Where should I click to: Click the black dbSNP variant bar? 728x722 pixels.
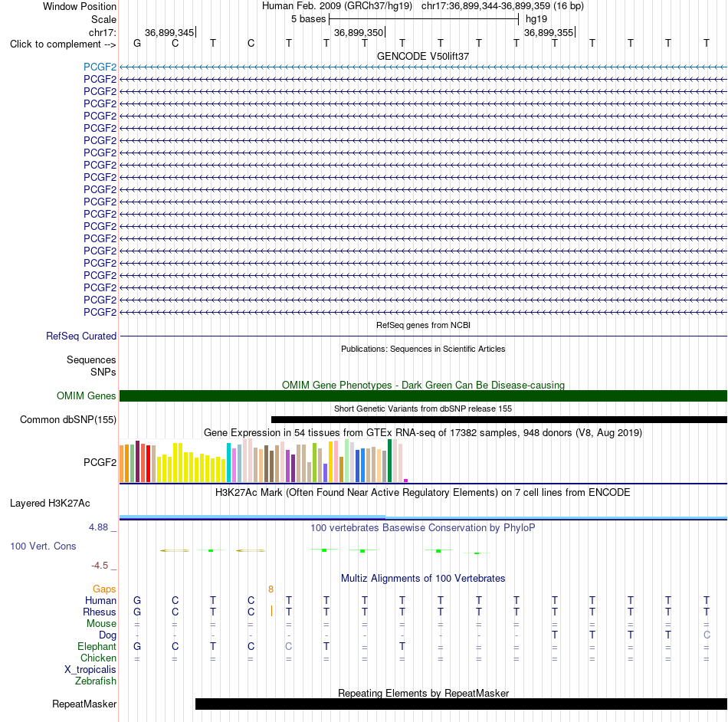499,420
